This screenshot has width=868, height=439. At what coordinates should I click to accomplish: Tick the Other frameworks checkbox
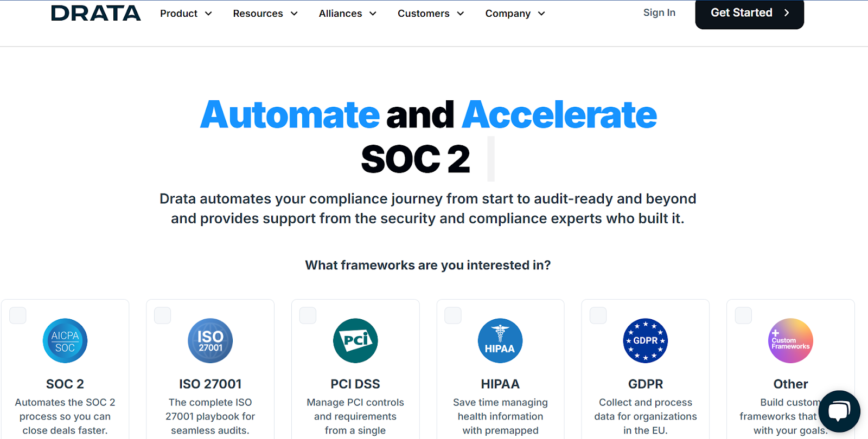pyautogui.click(x=743, y=315)
